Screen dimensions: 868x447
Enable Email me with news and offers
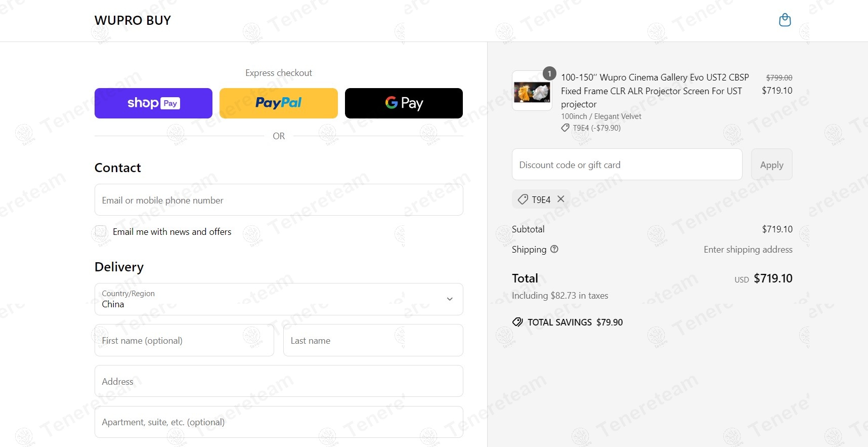click(101, 231)
